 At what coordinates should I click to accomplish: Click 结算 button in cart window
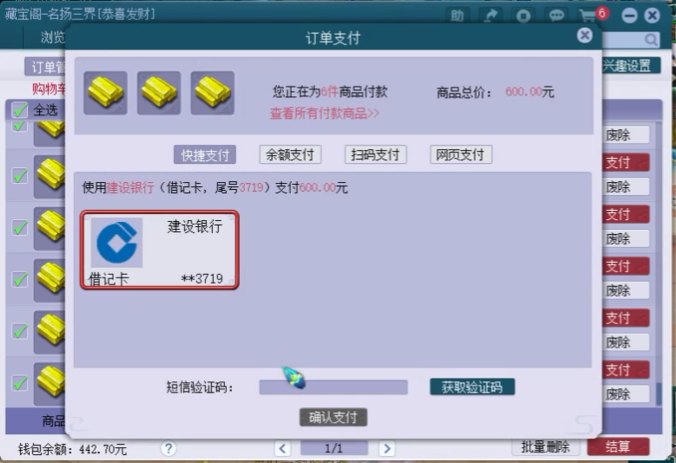pos(618,447)
